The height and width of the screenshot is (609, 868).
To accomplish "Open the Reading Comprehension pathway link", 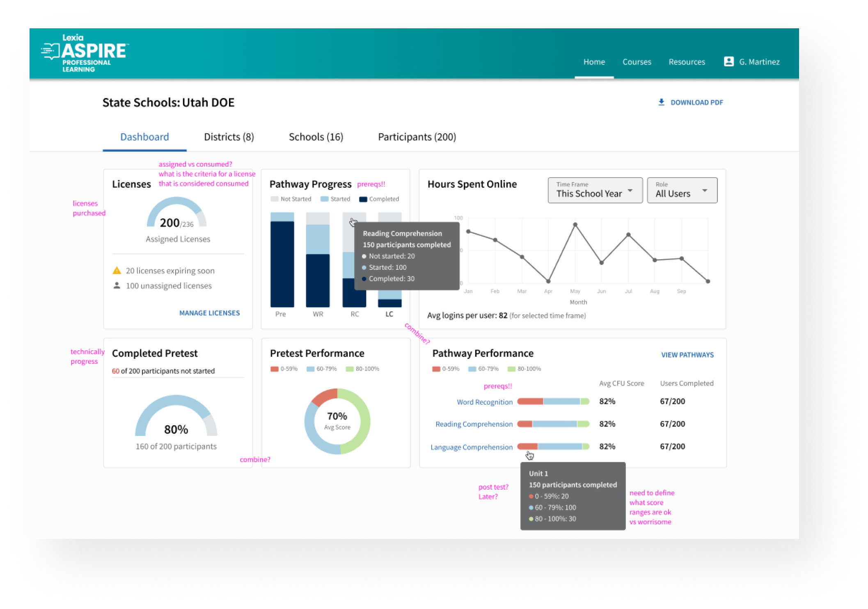I will tap(474, 424).
